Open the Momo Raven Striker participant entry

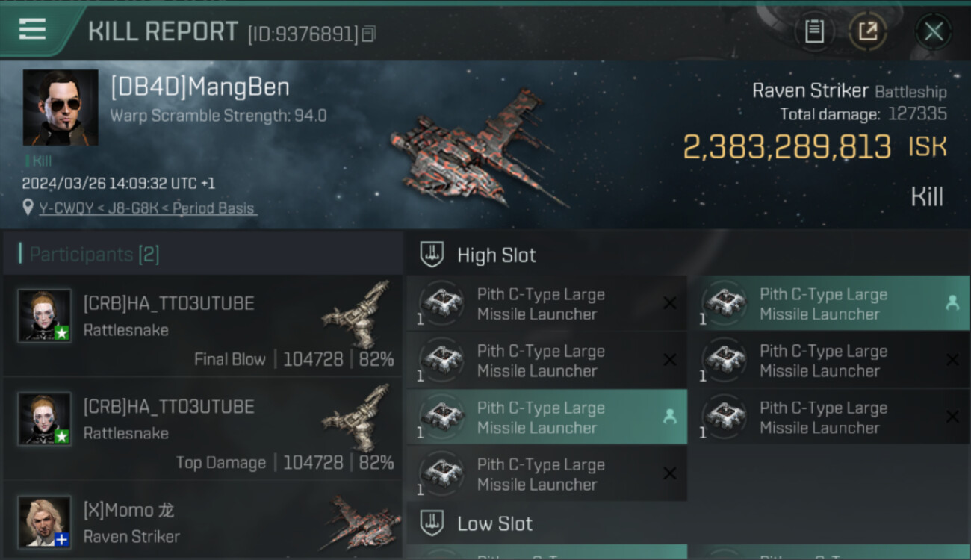click(x=202, y=522)
